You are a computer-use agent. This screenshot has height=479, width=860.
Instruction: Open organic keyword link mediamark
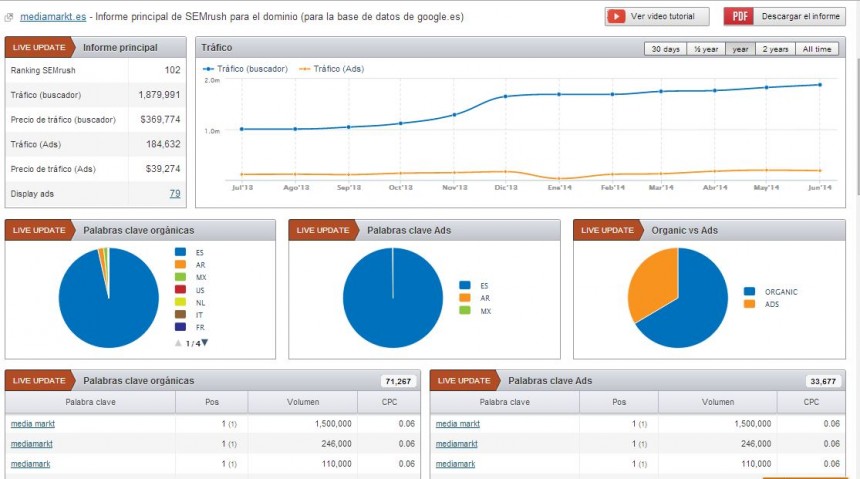[31, 464]
